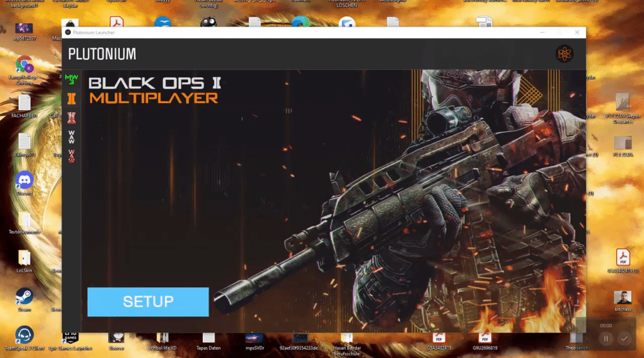
Task: Select World at War Zombies red WAW icon
Action: click(71, 156)
